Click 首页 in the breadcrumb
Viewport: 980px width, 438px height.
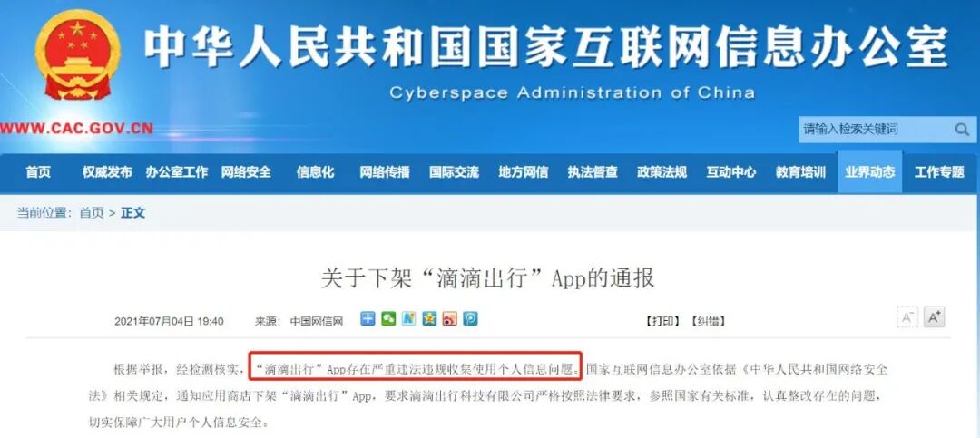[92, 213]
